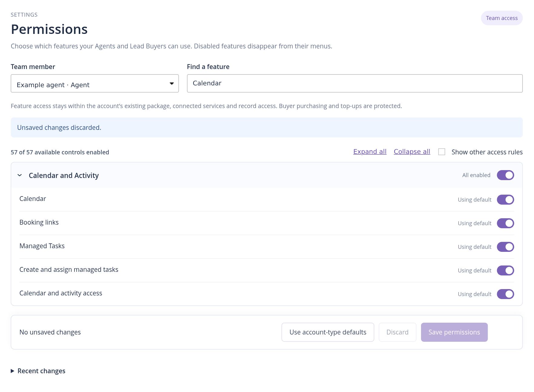Click the All enabled status label
This screenshot has height=392, width=534.
pyautogui.click(x=476, y=175)
